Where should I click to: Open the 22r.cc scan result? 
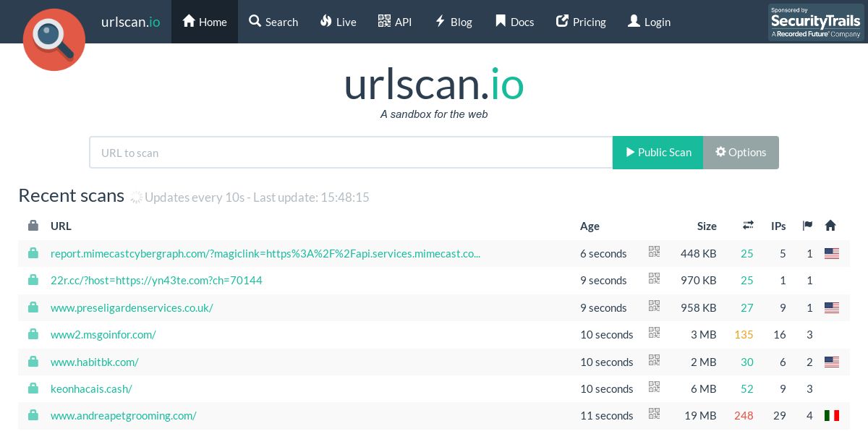click(x=156, y=280)
